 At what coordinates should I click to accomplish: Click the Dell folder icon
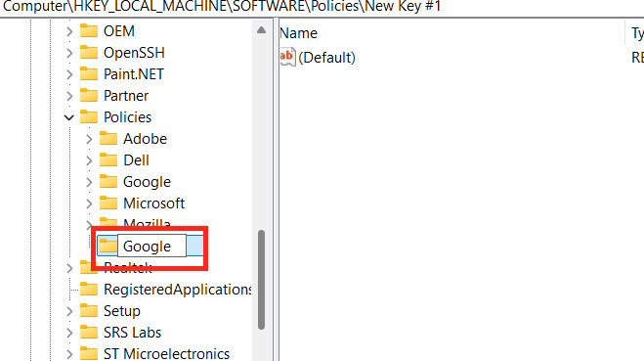[108, 159]
